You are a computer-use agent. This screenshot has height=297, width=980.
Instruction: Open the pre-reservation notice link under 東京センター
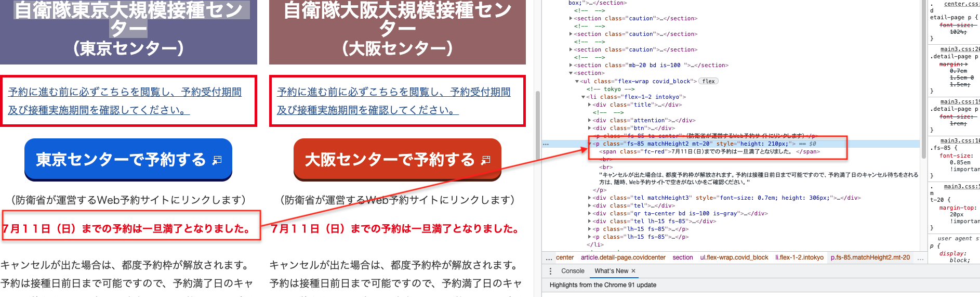point(125,101)
